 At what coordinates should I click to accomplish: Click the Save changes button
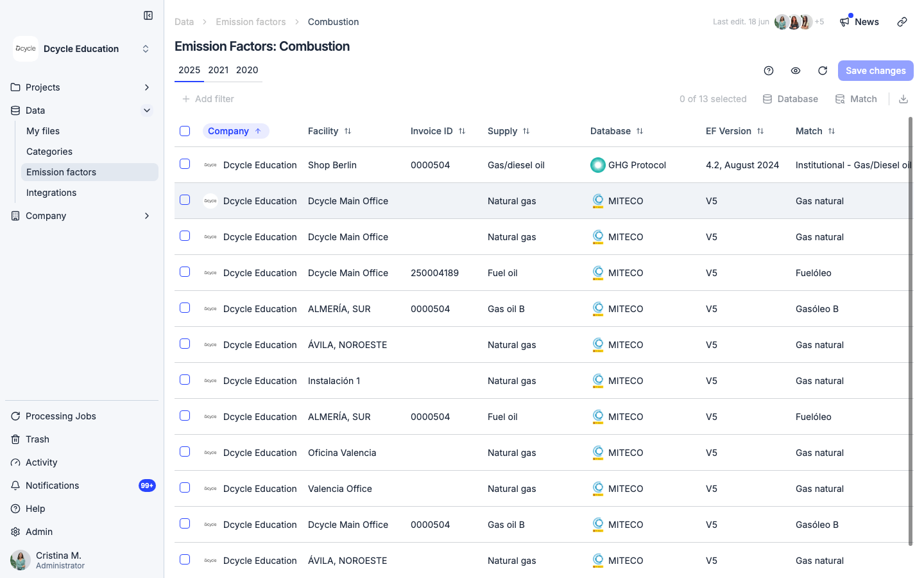(876, 71)
